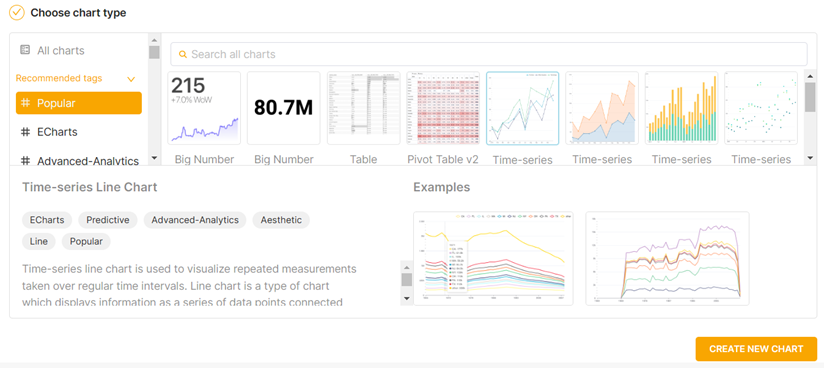
Task: Choose the Table chart thumbnail
Action: click(x=364, y=108)
